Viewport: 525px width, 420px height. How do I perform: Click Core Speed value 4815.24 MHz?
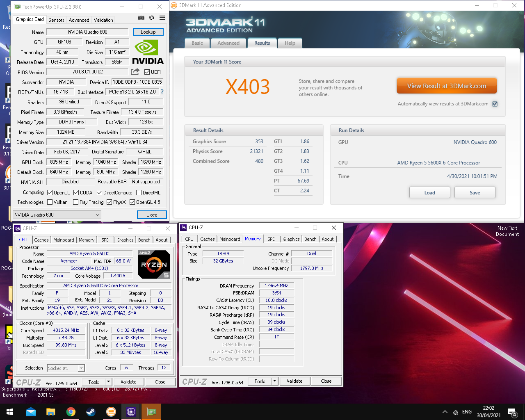click(66, 330)
